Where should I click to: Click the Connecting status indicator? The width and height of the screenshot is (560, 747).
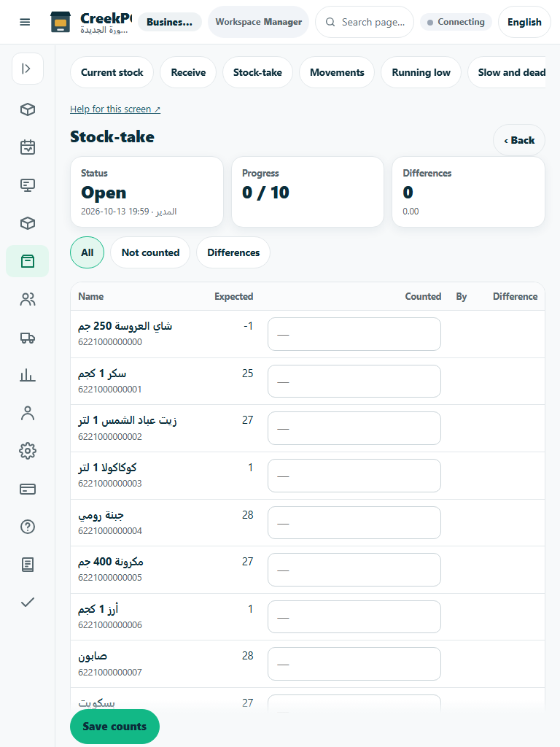(x=456, y=22)
